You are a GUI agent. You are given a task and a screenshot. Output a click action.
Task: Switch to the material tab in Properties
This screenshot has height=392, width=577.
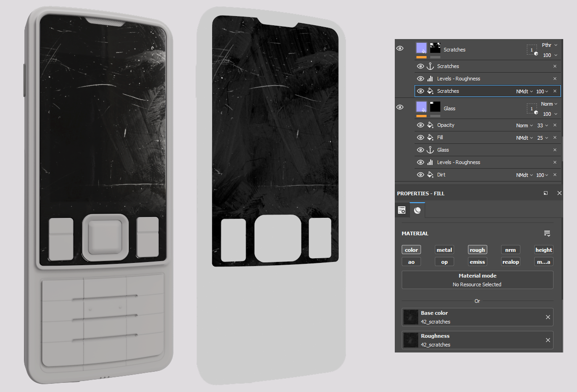(x=417, y=210)
